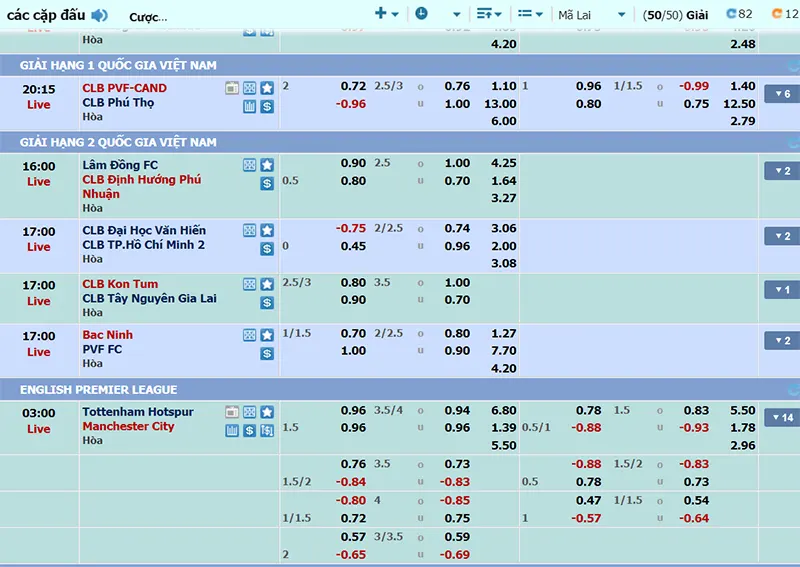The width and height of the screenshot is (800, 567).
Task: Open the live TV icon for CLB PVF-CAND match
Action: coord(232,88)
